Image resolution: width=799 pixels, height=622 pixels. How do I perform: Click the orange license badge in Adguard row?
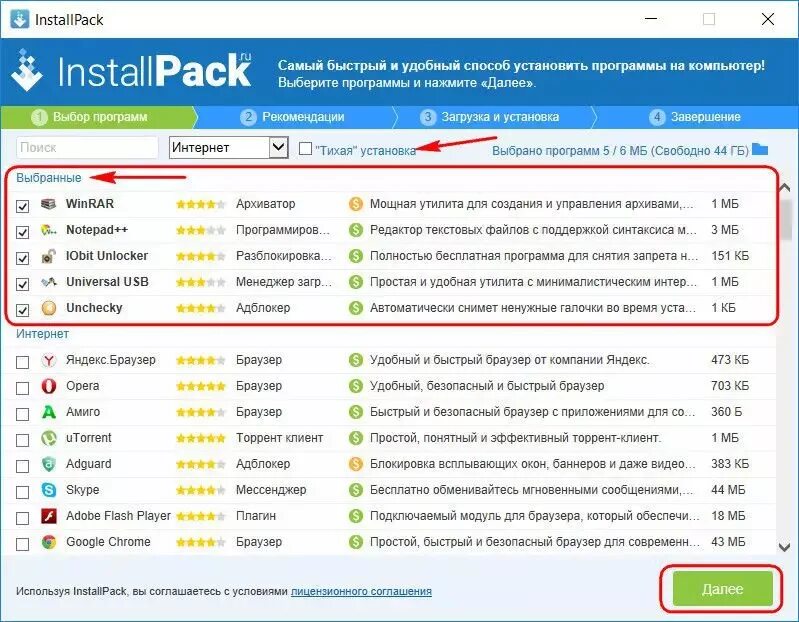point(355,464)
